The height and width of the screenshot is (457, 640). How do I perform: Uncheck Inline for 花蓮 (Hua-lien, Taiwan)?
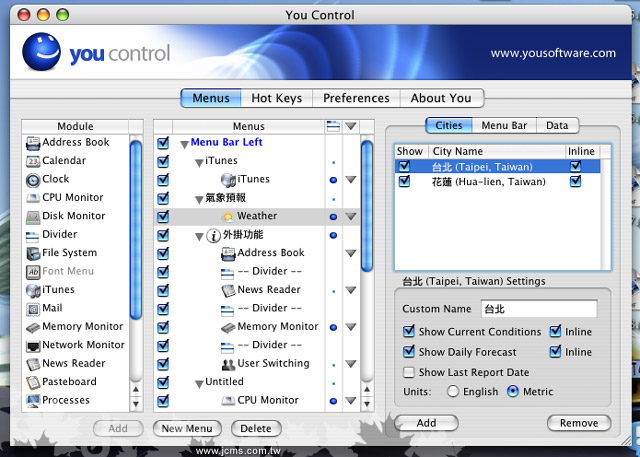[x=576, y=181]
